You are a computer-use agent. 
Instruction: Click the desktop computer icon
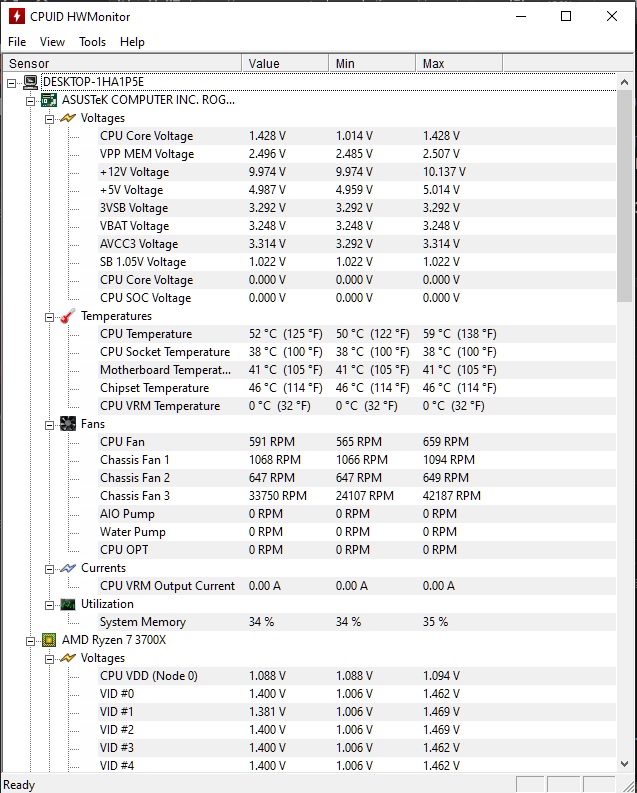(x=30, y=82)
